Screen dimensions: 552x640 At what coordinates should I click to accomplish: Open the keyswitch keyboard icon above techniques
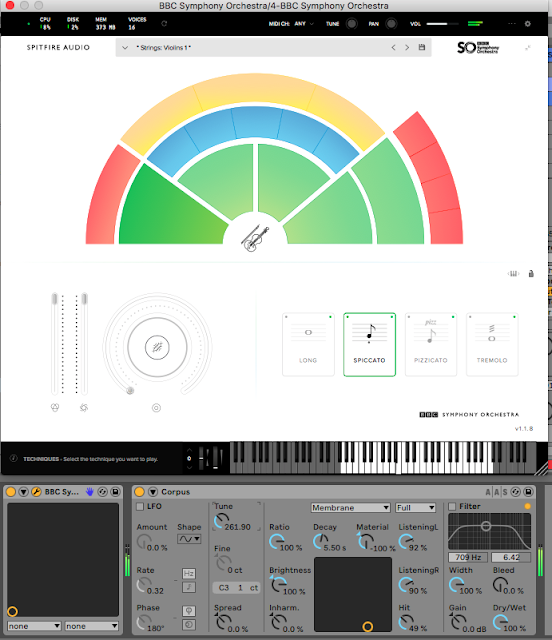(x=513, y=273)
